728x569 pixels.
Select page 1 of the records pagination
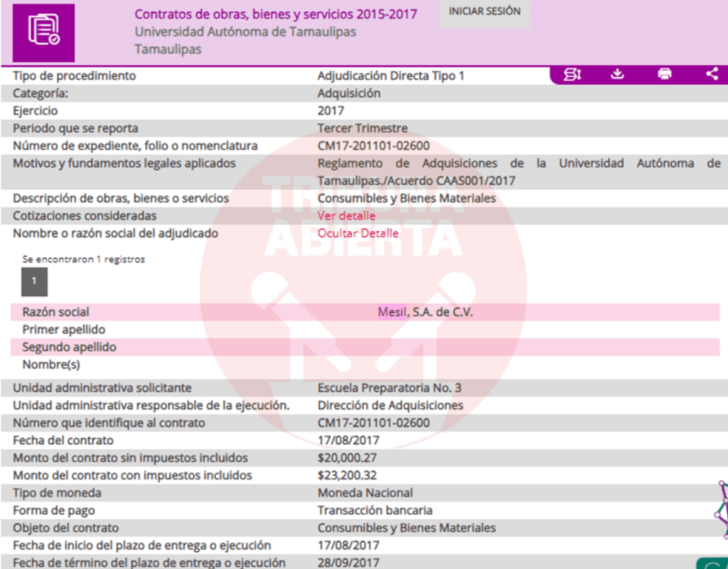(34, 282)
